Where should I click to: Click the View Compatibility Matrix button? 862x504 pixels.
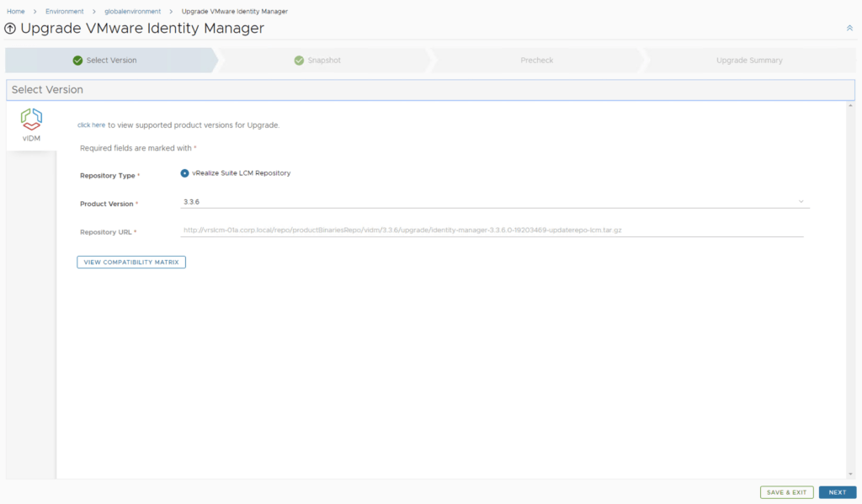click(131, 263)
